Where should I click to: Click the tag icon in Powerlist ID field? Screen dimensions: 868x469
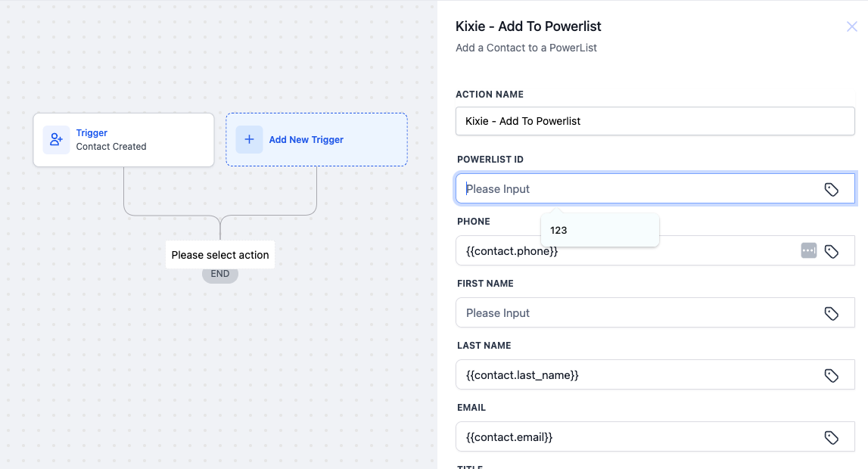point(831,189)
